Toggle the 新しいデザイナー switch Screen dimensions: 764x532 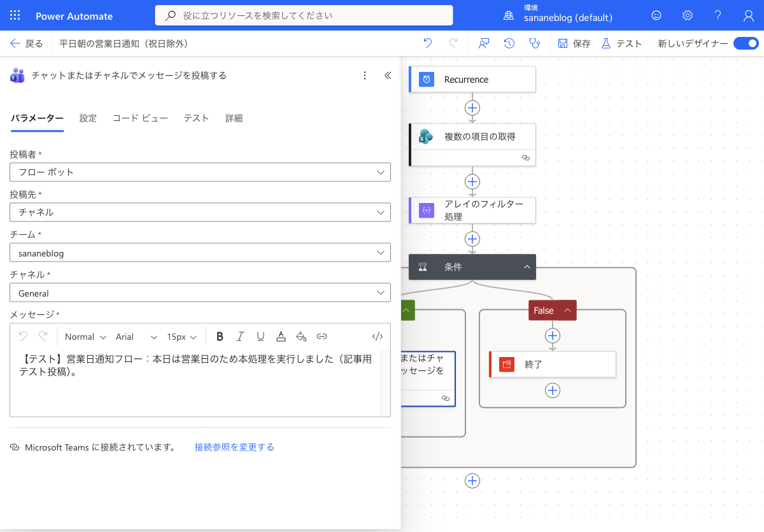pyautogui.click(x=746, y=43)
